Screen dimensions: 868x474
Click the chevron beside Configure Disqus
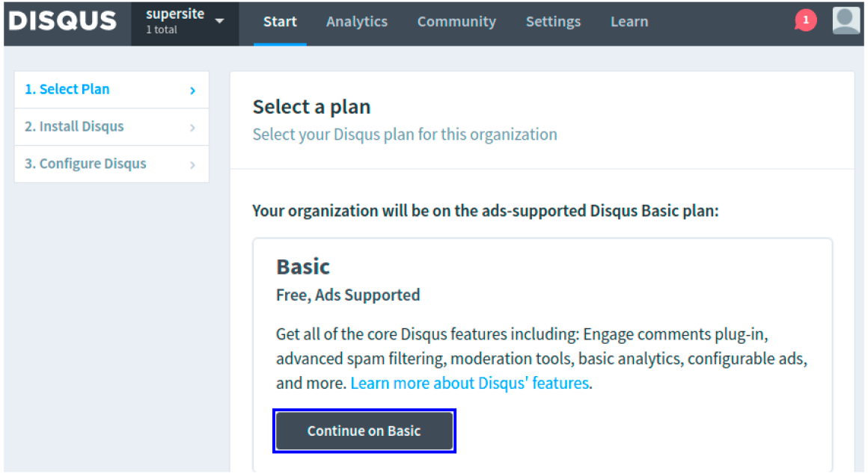pos(192,164)
